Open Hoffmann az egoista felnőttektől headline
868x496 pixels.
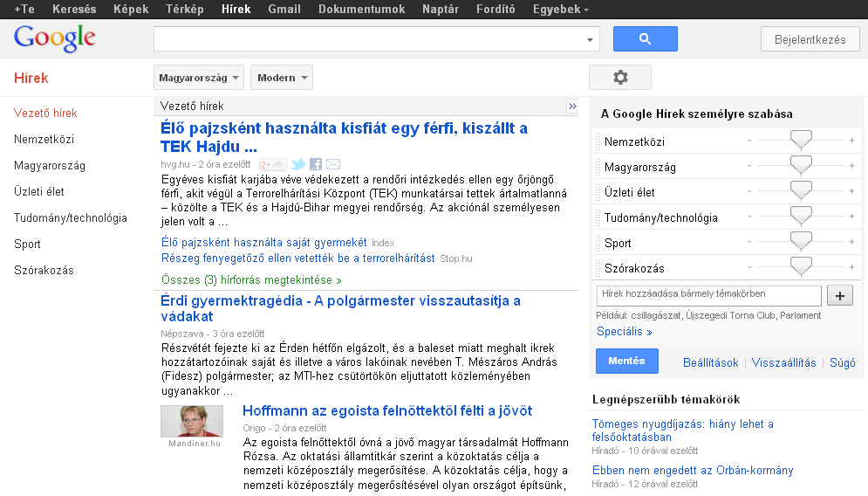coord(387,411)
